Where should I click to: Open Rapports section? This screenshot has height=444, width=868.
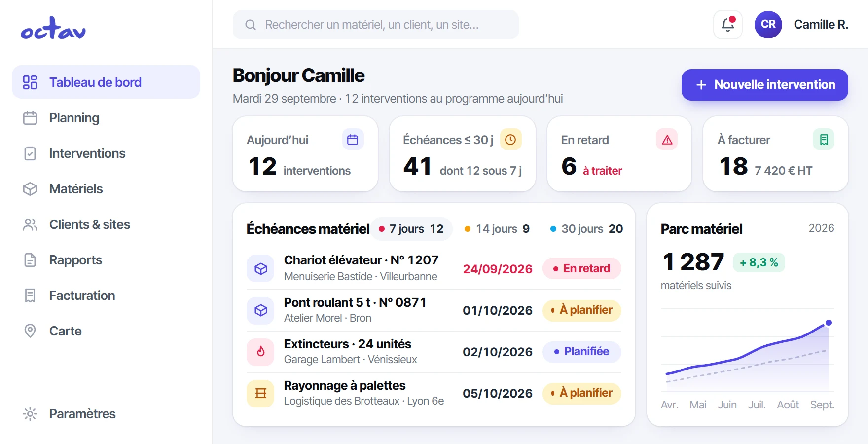click(x=106, y=260)
